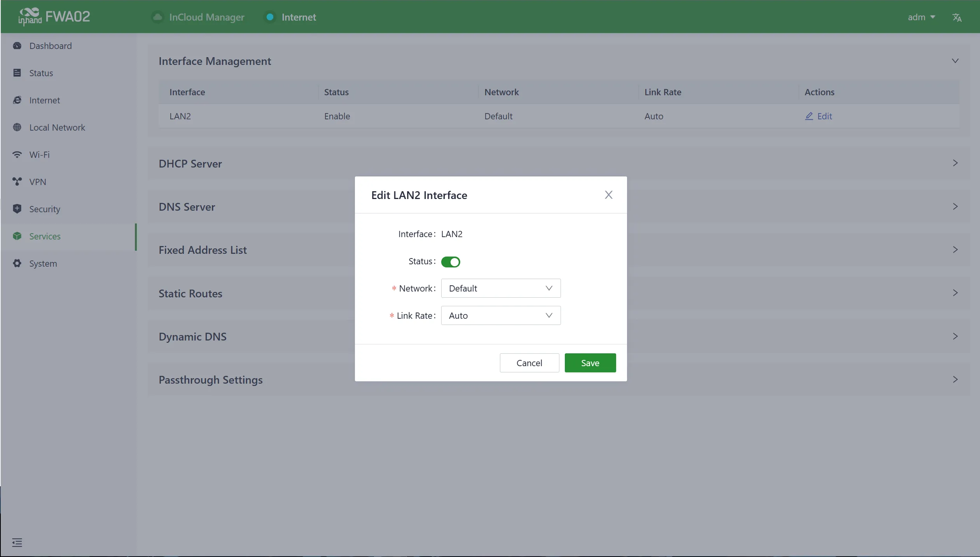Expand the Fixed Address List section
980x557 pixels.
click(x=955, y=250)
